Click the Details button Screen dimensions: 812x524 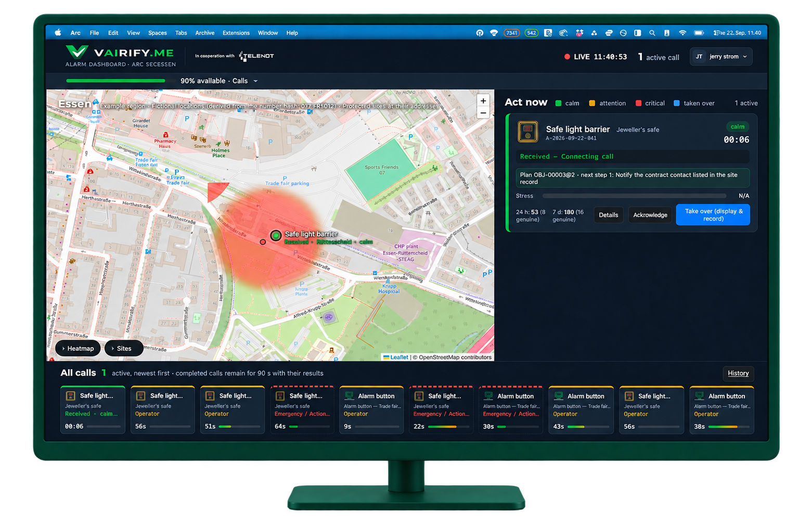(x=608, y=215)
